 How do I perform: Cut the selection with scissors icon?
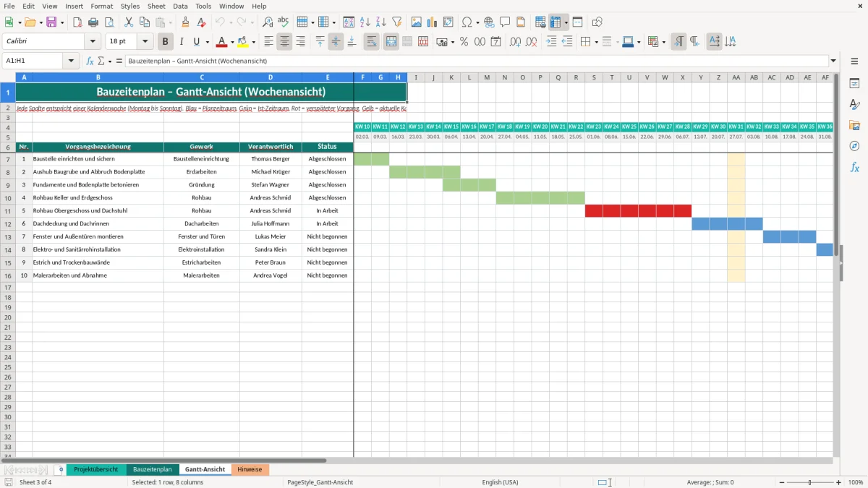129,22
